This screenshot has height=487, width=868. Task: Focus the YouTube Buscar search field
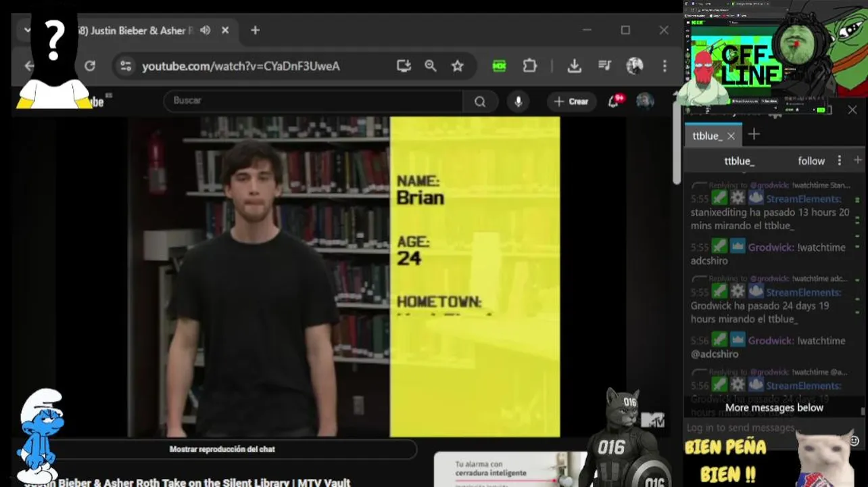tap(313, 101)
